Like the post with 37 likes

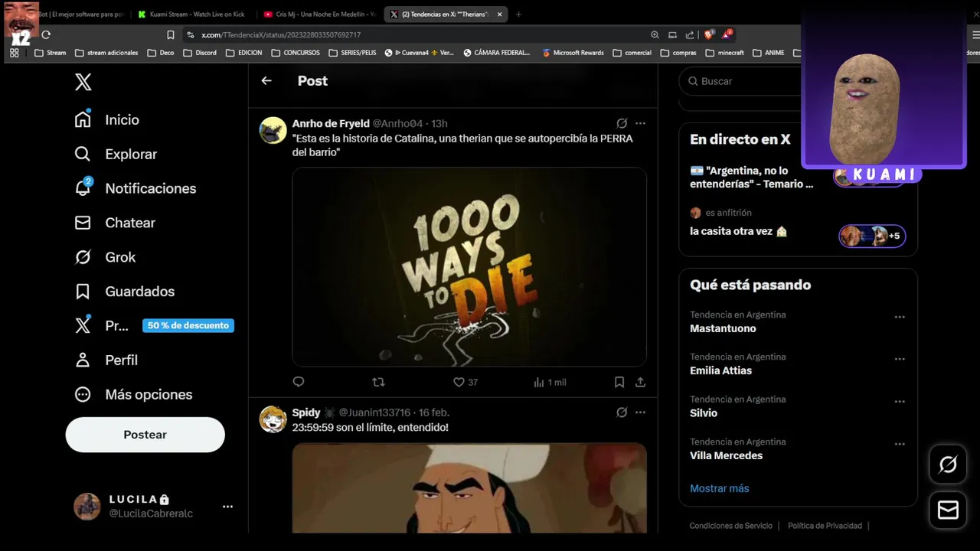click(465, 382)
